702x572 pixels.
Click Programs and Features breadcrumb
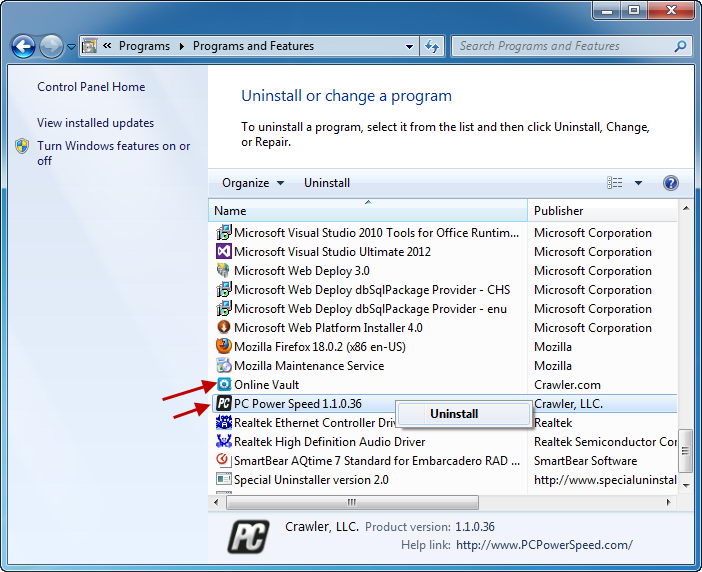253,46
